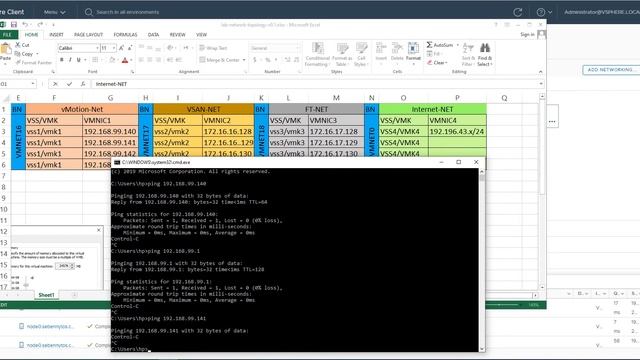Viewport: 640px width, 360px height.
Task: Apply the red font color button
Action: click(125, 60)
